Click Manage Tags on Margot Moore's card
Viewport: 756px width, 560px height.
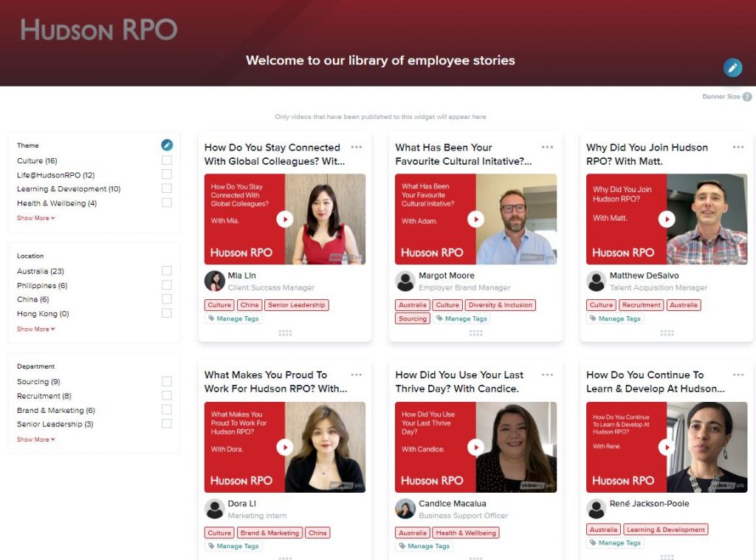pyautogui.click(x=461, y=318)
